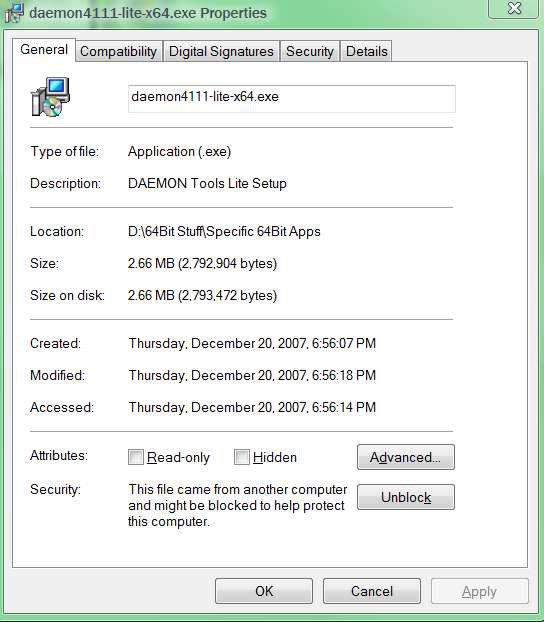Click the Description value DAEMON Tools Lite Setup
544x622 pixels.
(207, 183)
